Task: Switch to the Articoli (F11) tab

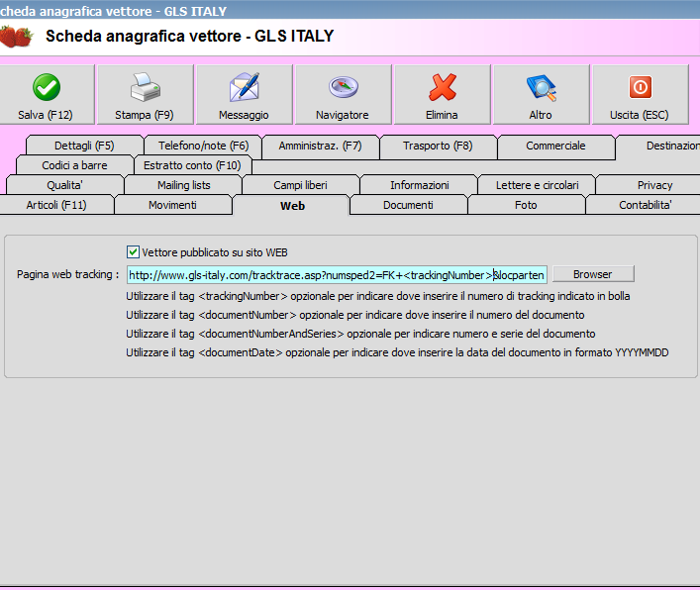Action: pyautogui.click(x=56, y=205)
